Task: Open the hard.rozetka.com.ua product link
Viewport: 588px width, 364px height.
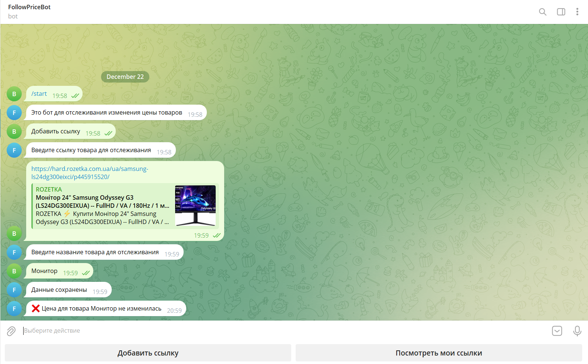Action: pos(90,173)
